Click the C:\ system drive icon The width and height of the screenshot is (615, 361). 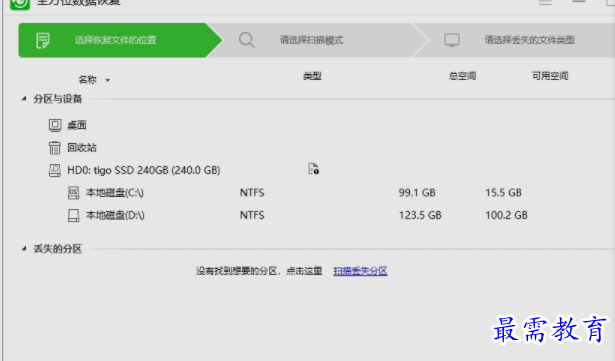74,193
